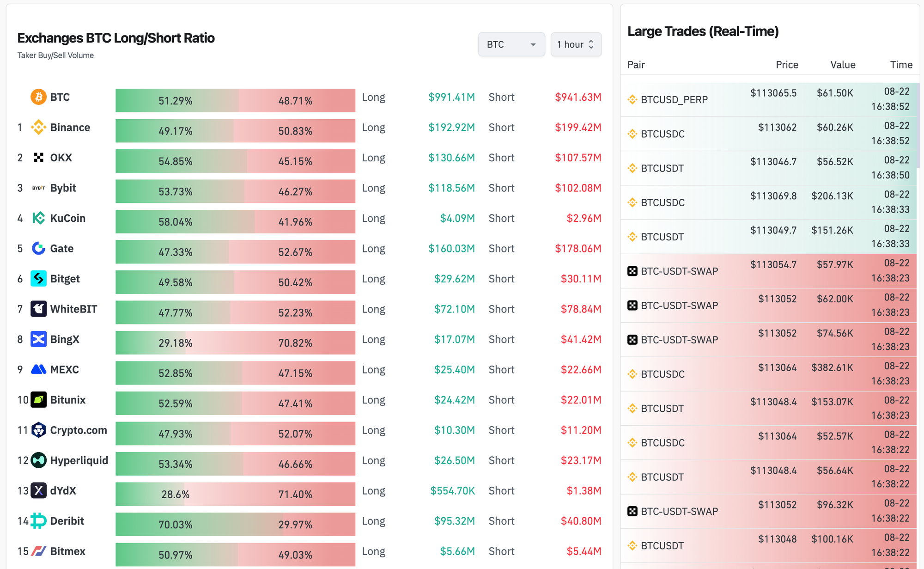The image size is (924, 569).
Task: Sort by Price column header
Action: (x=787, y=65)
